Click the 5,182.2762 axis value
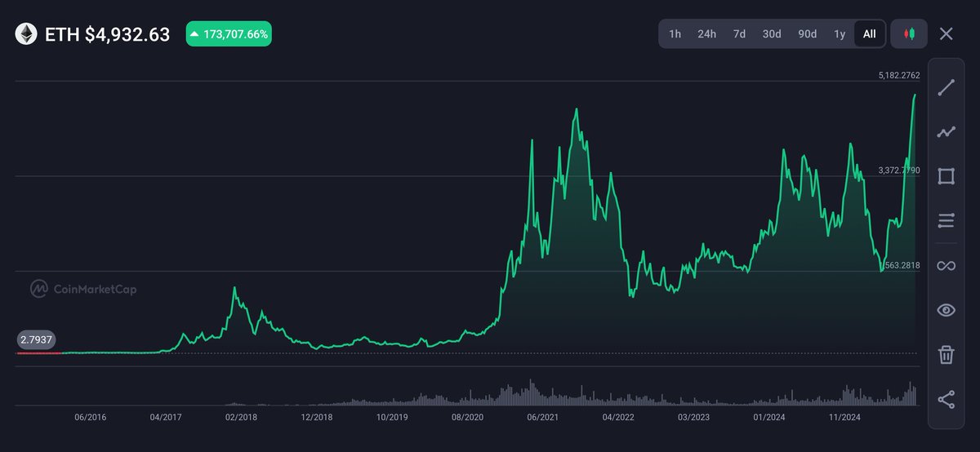 tap(899, 75)
